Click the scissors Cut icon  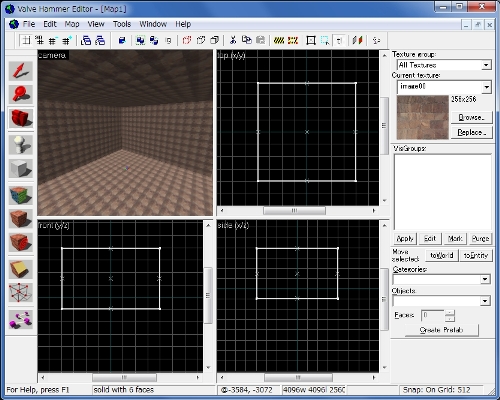pos(233,41)
